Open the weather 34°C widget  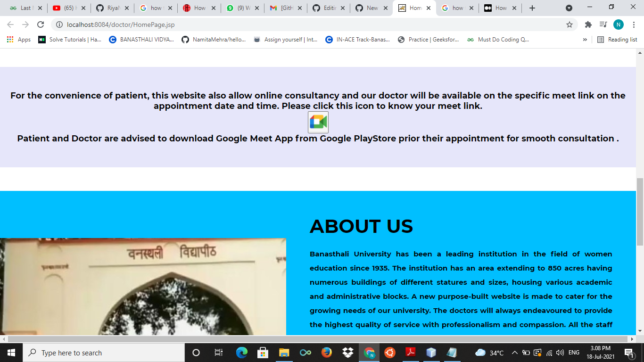(x=489, y=353)
